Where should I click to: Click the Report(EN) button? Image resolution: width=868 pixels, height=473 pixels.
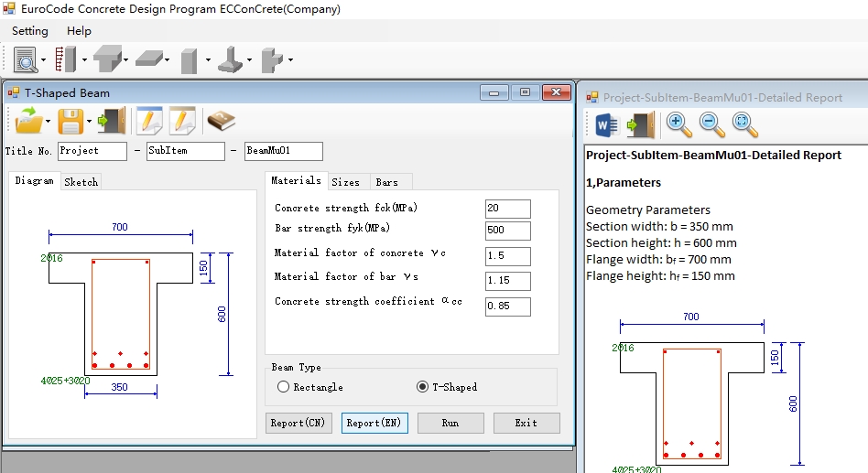click(x=374, y=424)
